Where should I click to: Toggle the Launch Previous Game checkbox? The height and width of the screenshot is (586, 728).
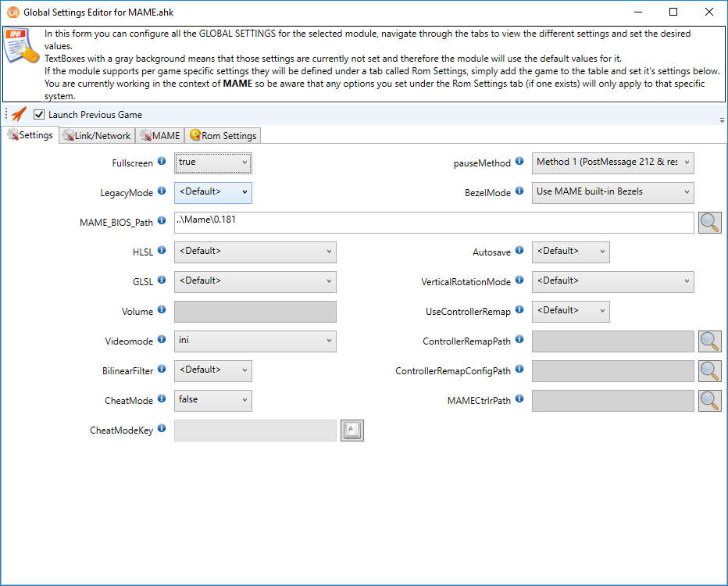click(39, 115)
